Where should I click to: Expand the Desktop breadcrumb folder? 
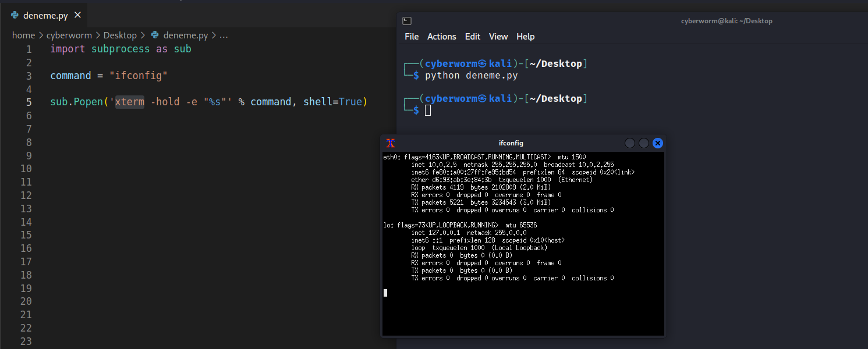point(120,35)
